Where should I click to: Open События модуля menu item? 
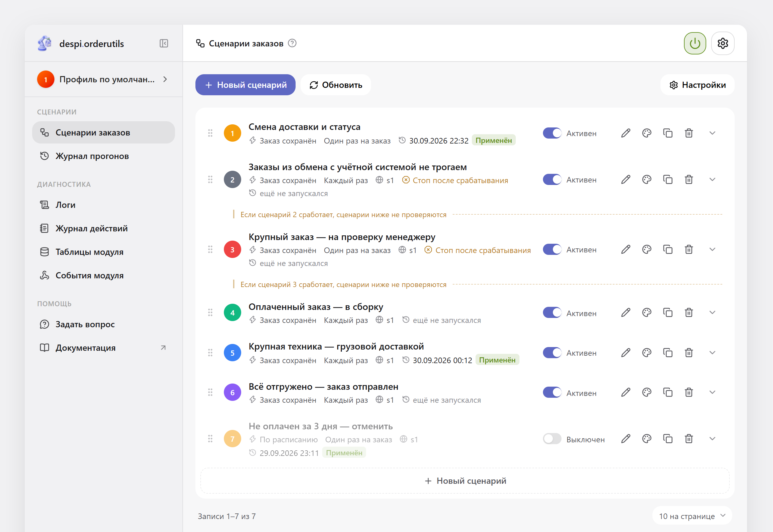click(x=103, y=275)
